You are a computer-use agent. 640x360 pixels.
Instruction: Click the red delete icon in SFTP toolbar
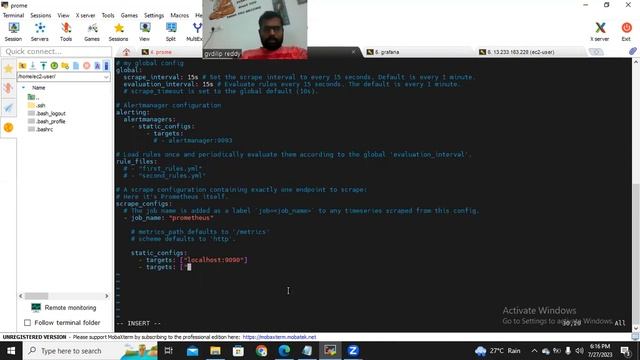pos(87,66)
